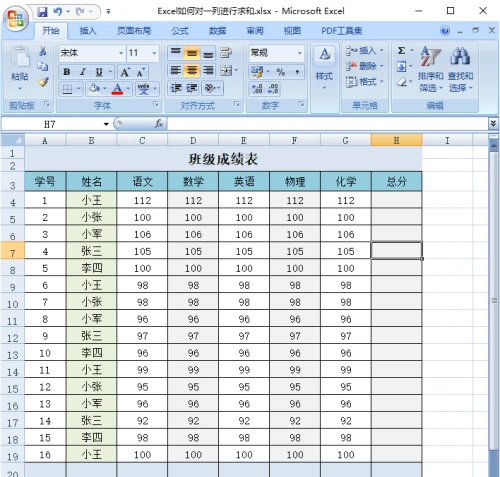
Task: Click the Merge and Center icon
Action: click(x=226, y=71)
